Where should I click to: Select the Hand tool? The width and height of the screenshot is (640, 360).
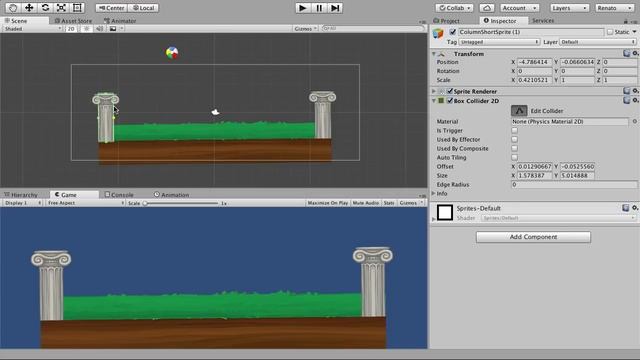point(13,8)
